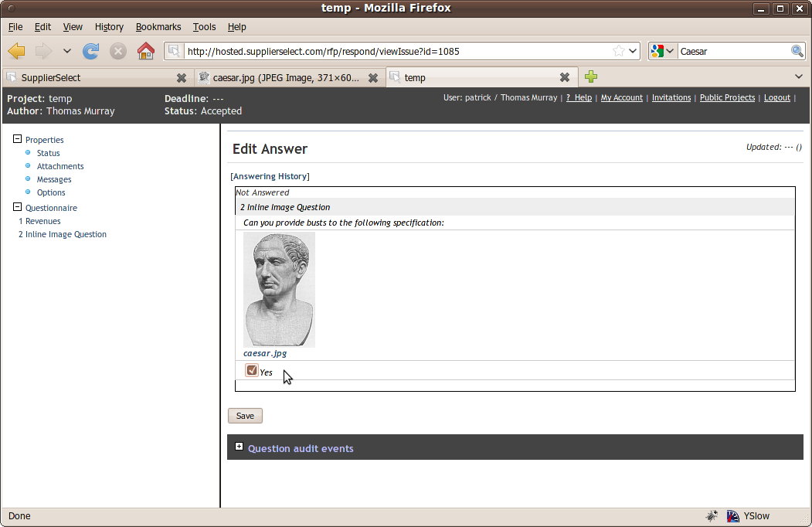The width and height of the screenshot is (812, 527).
Task: Uncheck the Yes checkbox
Action: pos(252,370)
